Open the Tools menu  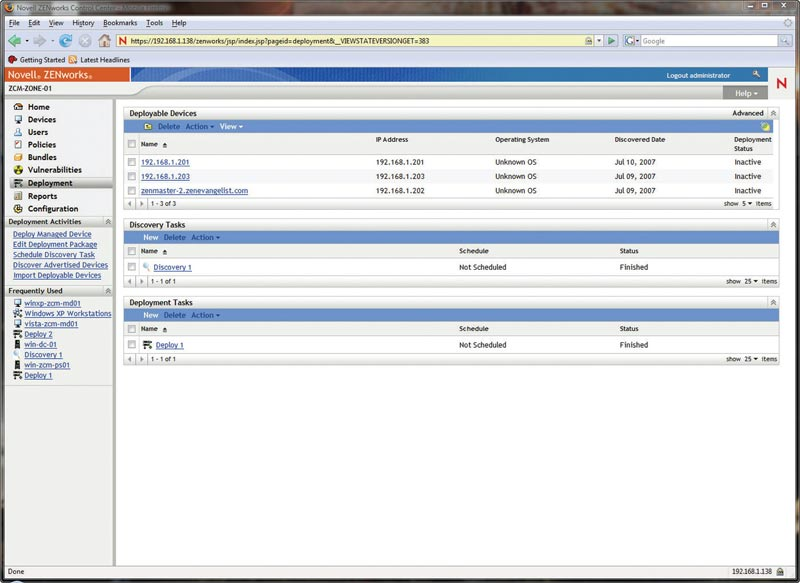click(154, 23)
